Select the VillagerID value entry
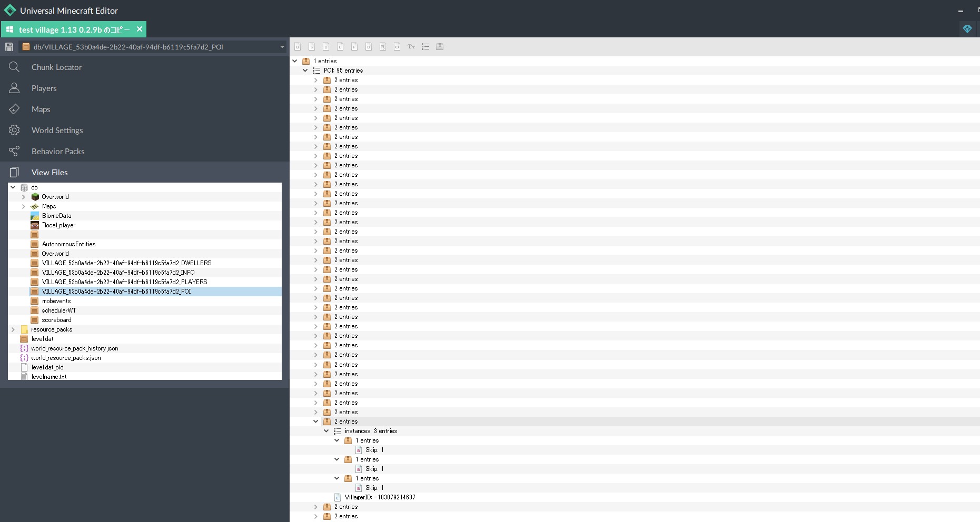This screenshot has height=522, width=980. [380, 497]
